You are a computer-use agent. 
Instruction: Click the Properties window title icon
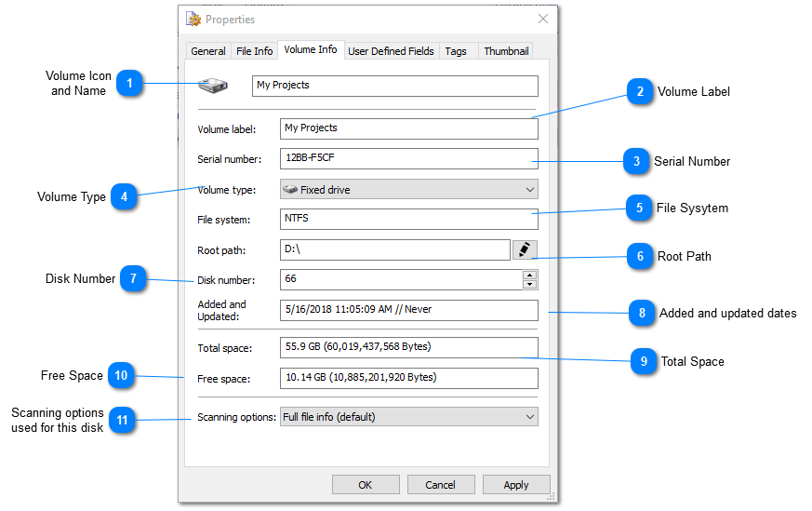point(193,19)
